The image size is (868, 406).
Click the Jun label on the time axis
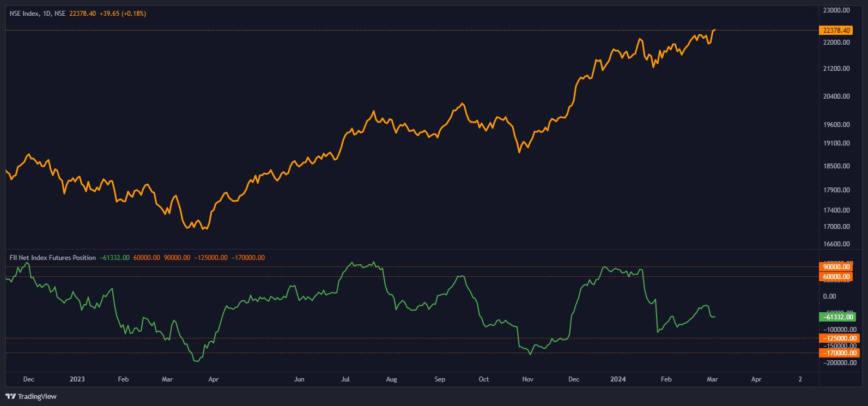tap(299, 379)
